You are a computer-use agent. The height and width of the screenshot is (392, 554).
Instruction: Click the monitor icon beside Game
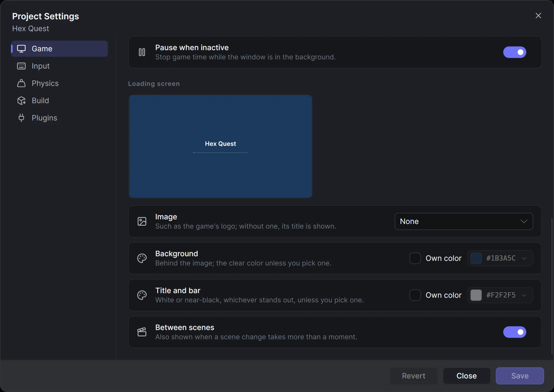coord(21,49)
